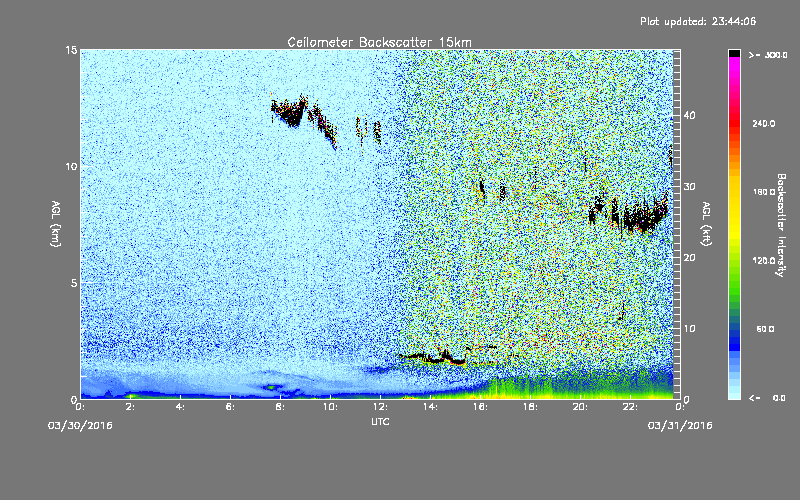Viewport: 800px width, 500px height.
Task: Click the "8:" UTC hour tick label
Action: point(280,407)
